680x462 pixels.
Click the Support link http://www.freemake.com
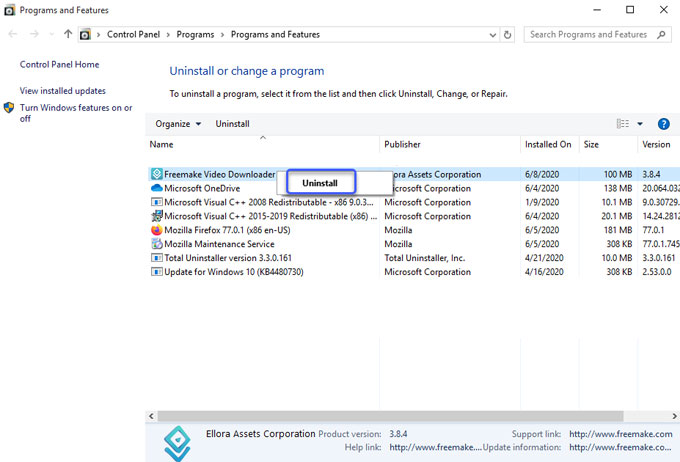621,434
